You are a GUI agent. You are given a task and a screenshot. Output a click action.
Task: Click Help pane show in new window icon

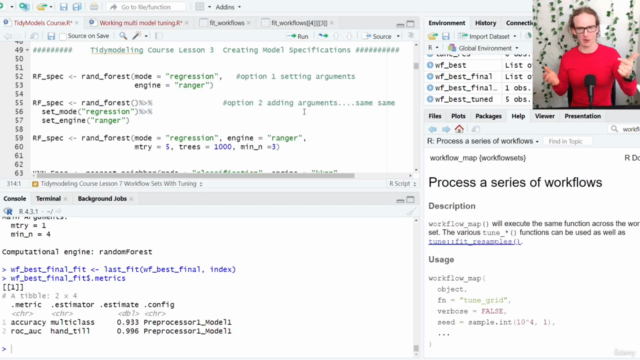click(x=476, y=129)
